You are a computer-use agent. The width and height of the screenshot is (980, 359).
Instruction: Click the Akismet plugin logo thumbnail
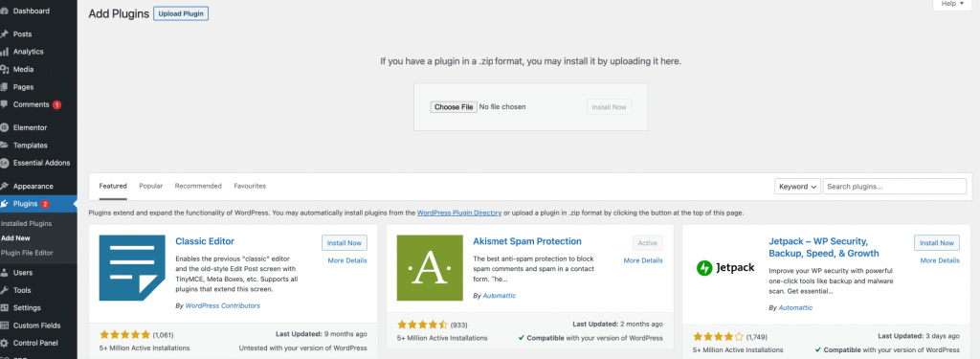pyautogui.click(x=430, y=268)
